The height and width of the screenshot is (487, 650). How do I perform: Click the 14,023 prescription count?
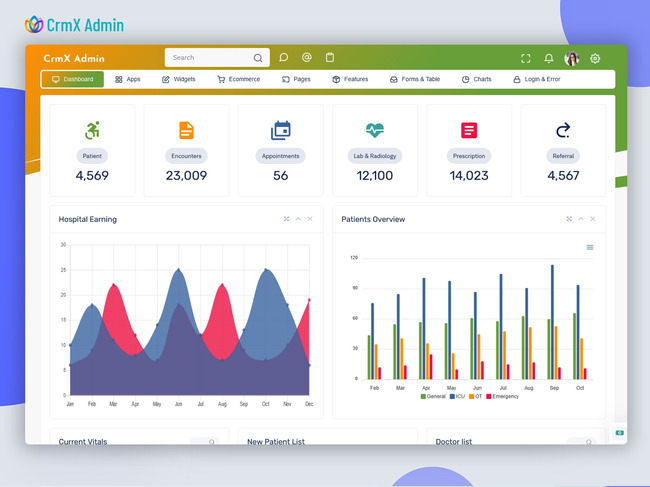[469, 176]
